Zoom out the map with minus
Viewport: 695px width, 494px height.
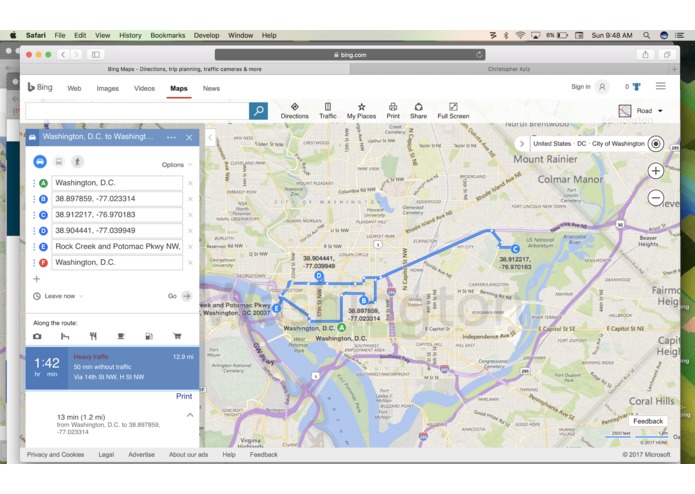tap(656, 198)
